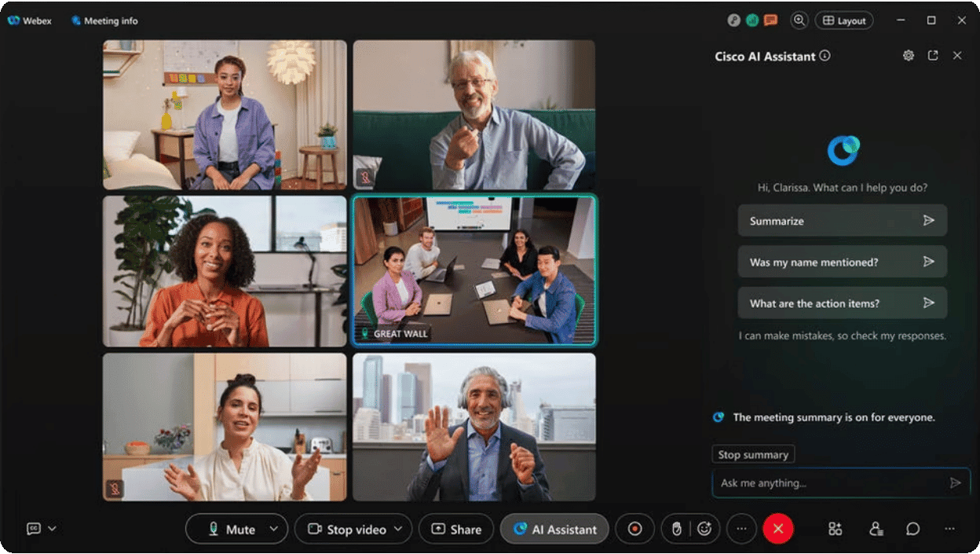Image resolution: width=980 pixels, height=554 pixels.
Task: Click send arrow on 'Was my name mentioned?'
Action: pyautogui.click(x=929, y=262)
